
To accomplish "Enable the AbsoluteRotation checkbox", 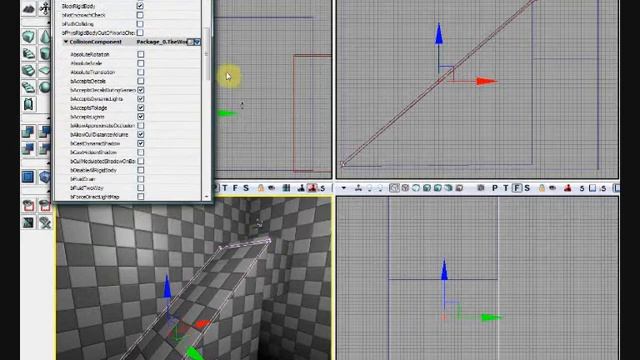I will click(x=141, y=54).
